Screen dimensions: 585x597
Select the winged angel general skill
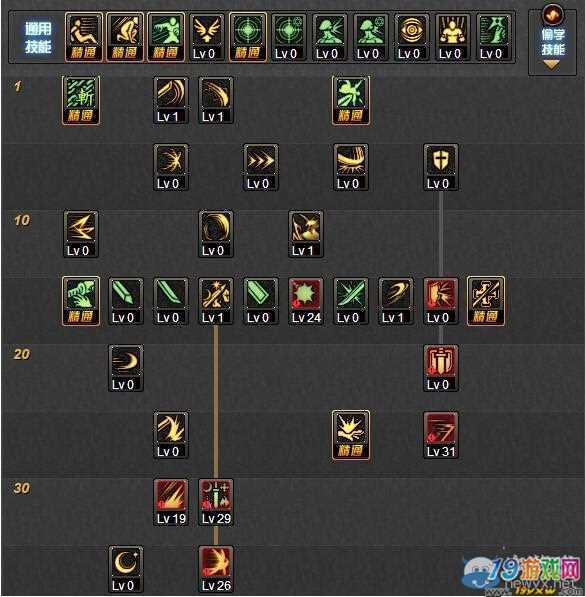pos(206,37)
